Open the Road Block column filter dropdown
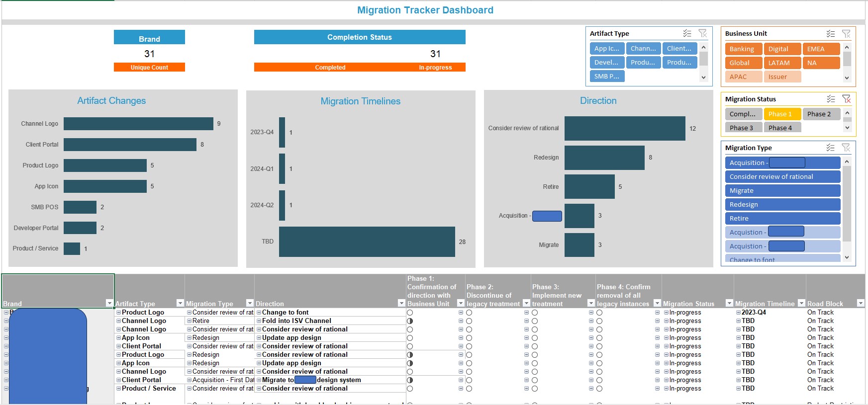868x405 pixels. [860, 303]
